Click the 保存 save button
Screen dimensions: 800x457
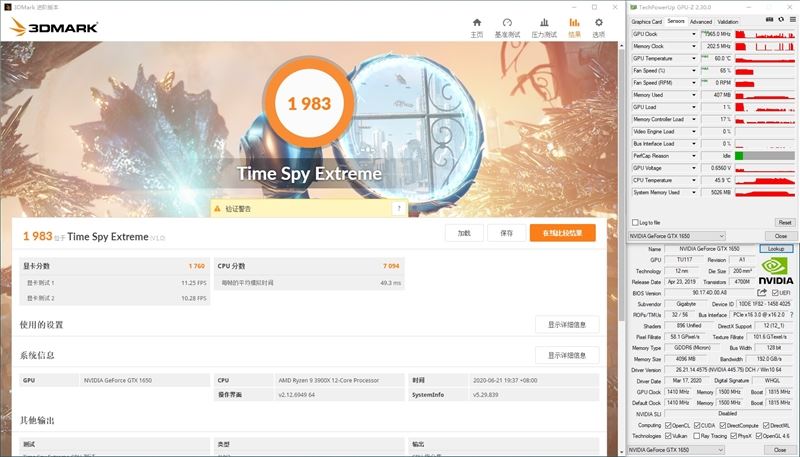(x=506, y=233)
